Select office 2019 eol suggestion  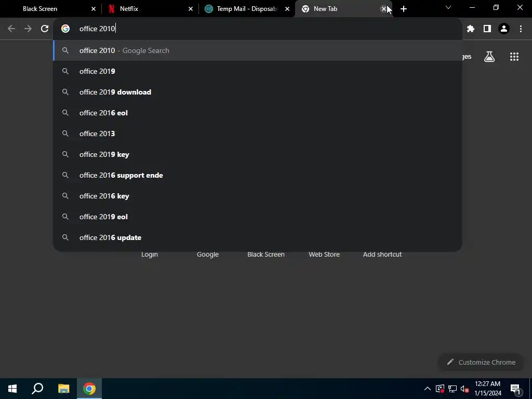(x=258, y=217)
